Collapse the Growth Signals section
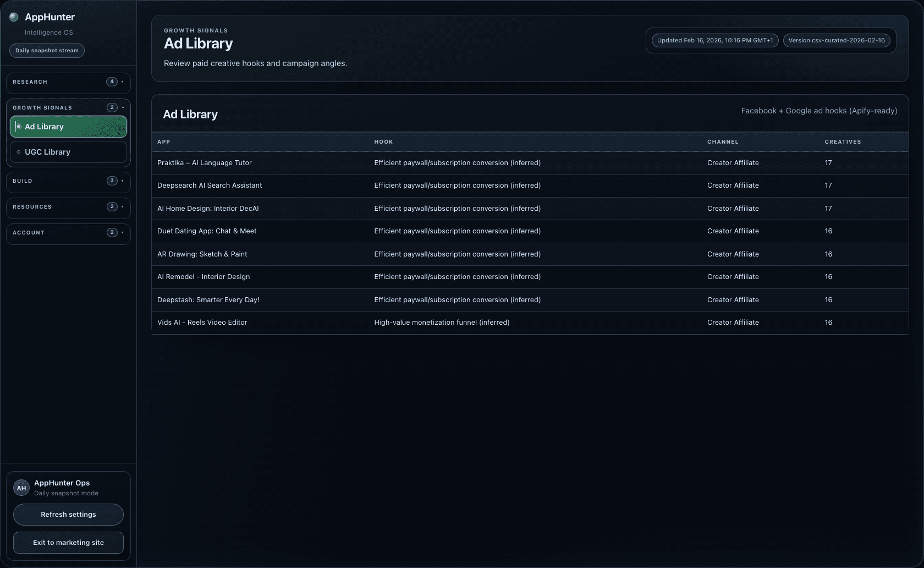 pos(122,108)
